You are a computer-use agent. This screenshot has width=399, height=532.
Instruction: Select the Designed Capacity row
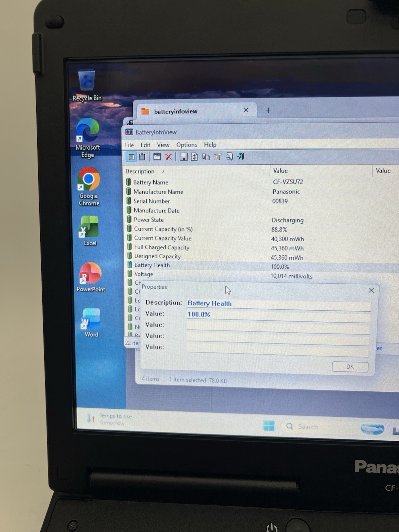point(261,256)
